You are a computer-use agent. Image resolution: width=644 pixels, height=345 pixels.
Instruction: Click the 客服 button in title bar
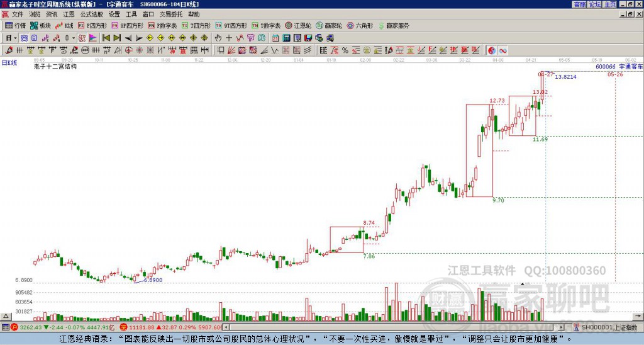579,4
